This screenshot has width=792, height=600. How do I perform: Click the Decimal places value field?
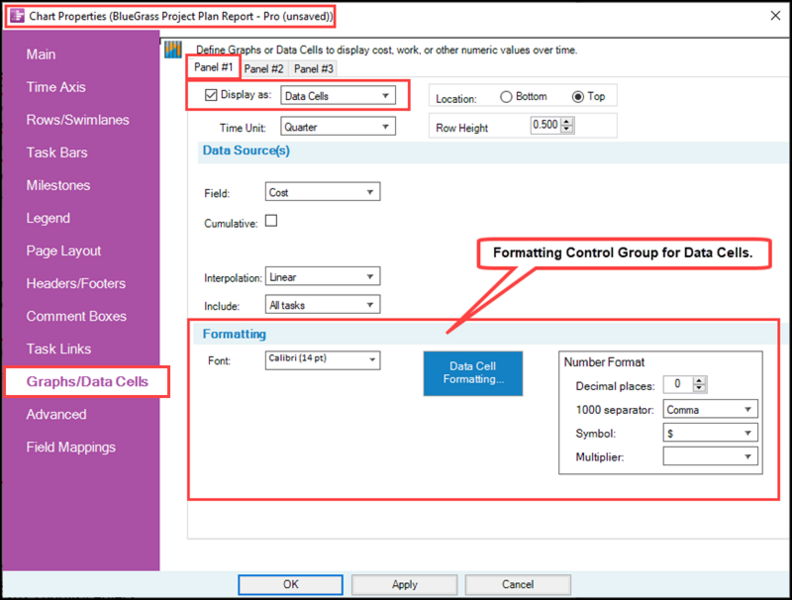click(678, 384)
